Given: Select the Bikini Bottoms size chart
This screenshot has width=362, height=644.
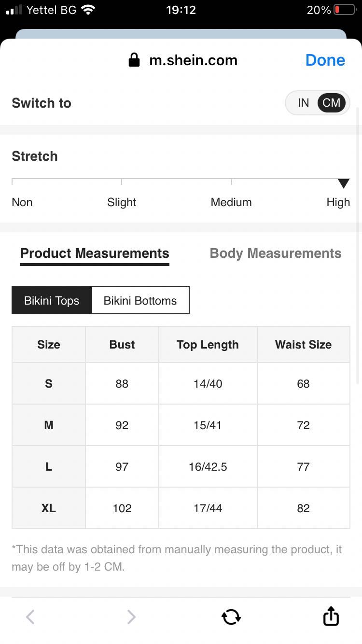Looking at the screenshot, I should tap(140, 300).
